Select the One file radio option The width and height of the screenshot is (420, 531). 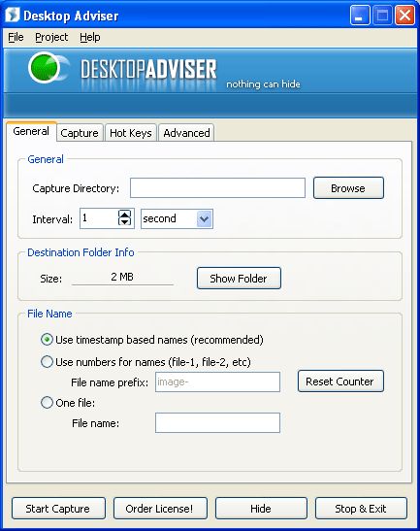coord(47,403)
